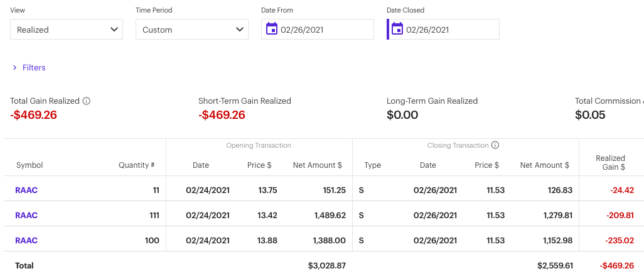Click calendar icon in Date Closed field
This screenshot has height=276, width=644.
pyautogui.click(x=397, y=29)
